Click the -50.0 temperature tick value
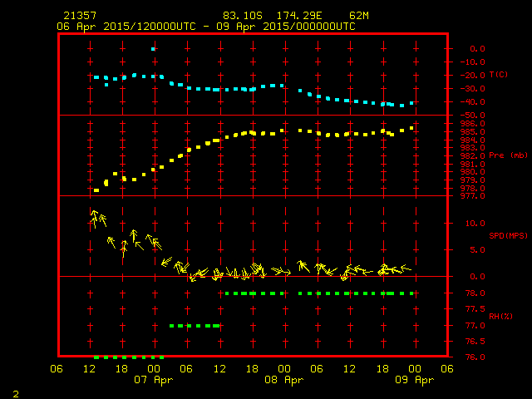The width and height of the screenshot is (532, 399). 473,116
